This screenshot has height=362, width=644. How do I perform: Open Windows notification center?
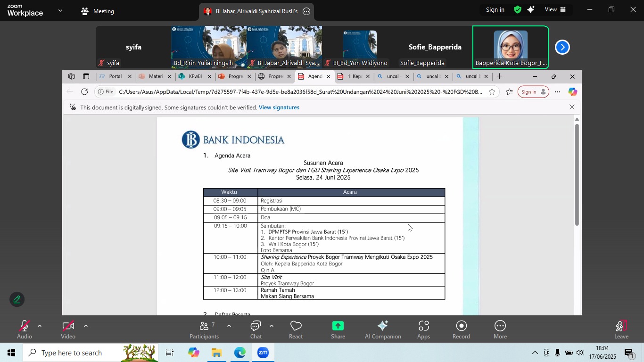[x=629, y=353]
